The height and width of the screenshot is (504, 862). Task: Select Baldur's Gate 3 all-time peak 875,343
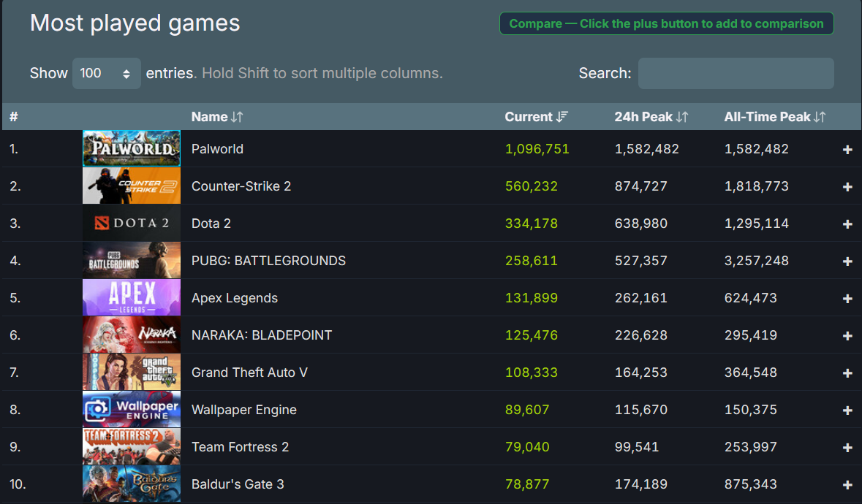click(x=750, y=484)
